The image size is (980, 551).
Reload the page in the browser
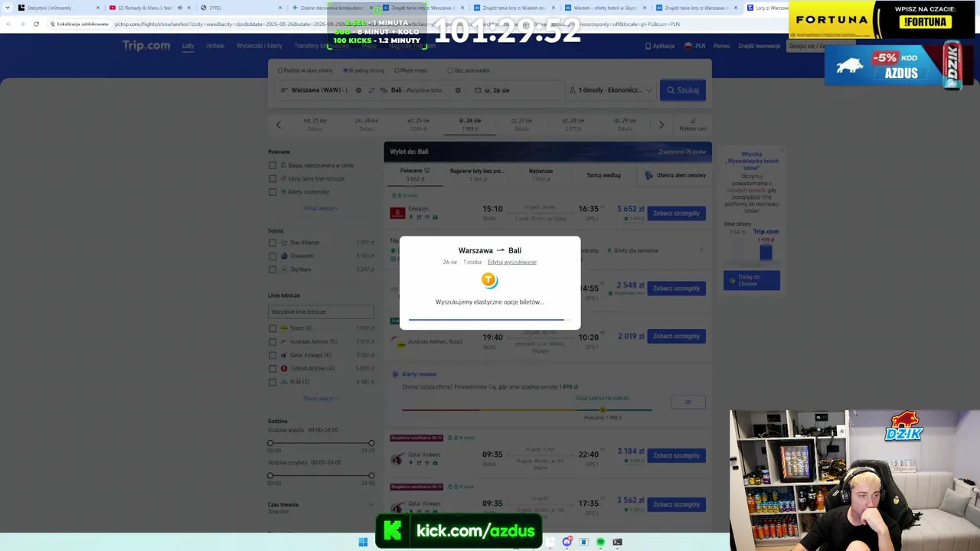pos(36,24)
